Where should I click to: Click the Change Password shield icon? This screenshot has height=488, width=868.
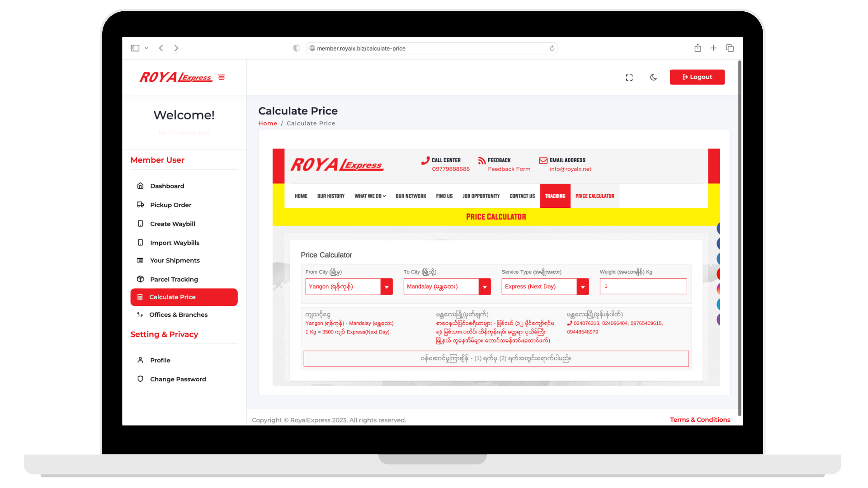[x=140, y=379]
